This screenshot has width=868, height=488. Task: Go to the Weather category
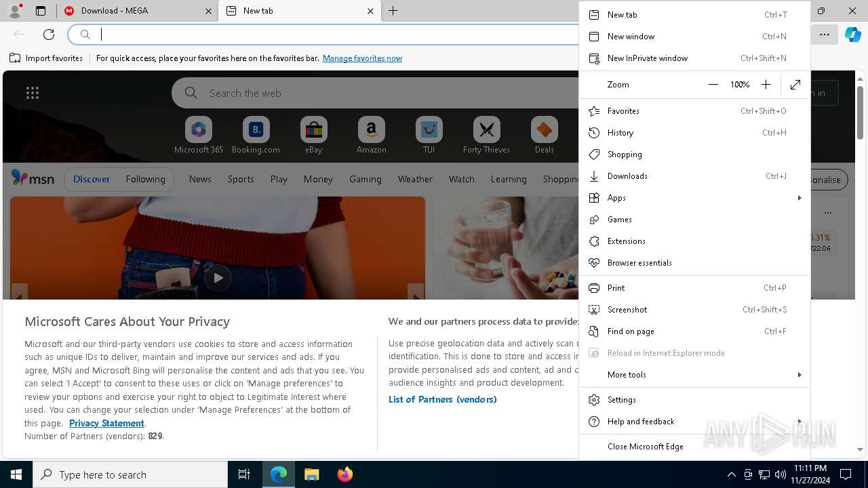(x=415, y=180)
